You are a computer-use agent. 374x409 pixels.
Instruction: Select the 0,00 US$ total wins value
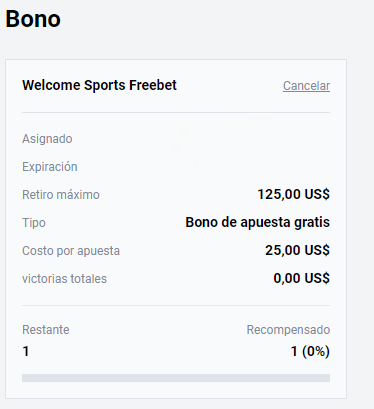pyautogui.click(x=302, y=278)
